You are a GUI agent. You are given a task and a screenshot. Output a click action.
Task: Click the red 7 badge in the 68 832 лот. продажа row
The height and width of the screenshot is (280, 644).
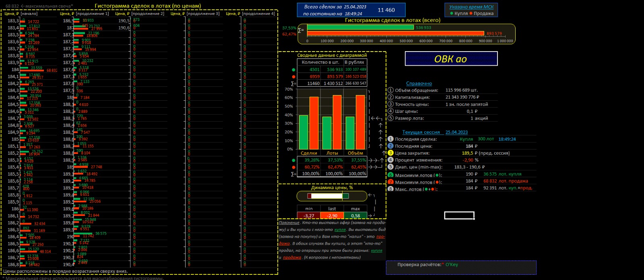390,182
